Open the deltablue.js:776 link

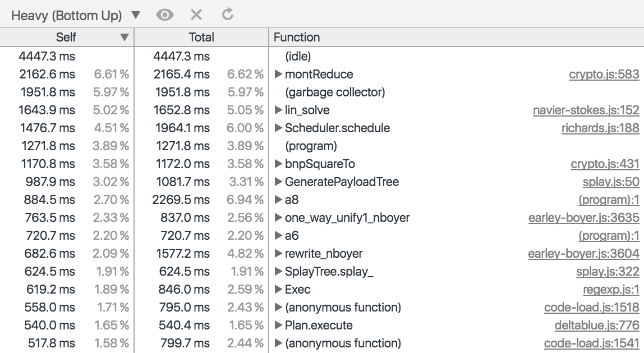tap(596, 326)
